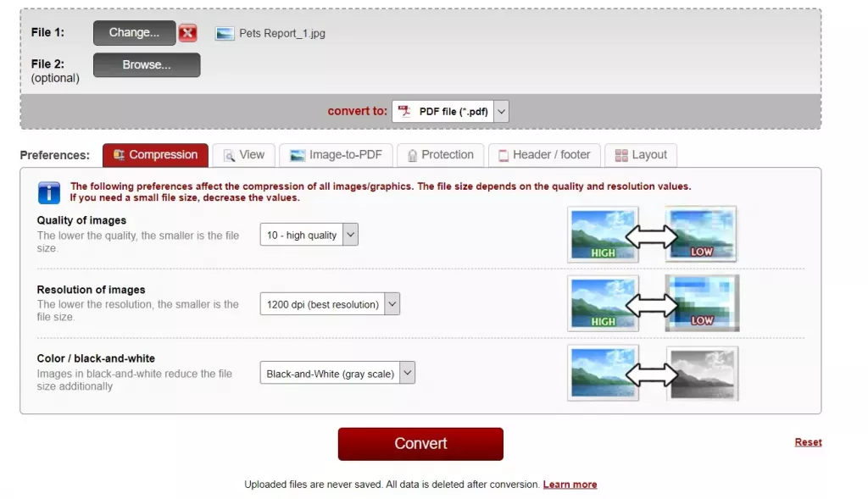Open the Image-to-PDF tab
This screenshot has width=868, height=499.
(336, 155)
